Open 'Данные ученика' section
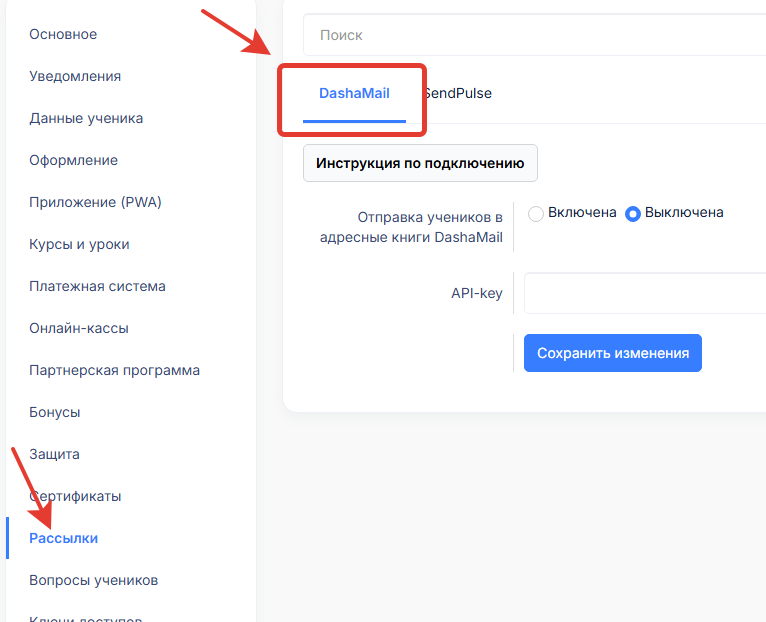Screen dimensions: 766x622 pyautogui.click(x=86, y=118)
